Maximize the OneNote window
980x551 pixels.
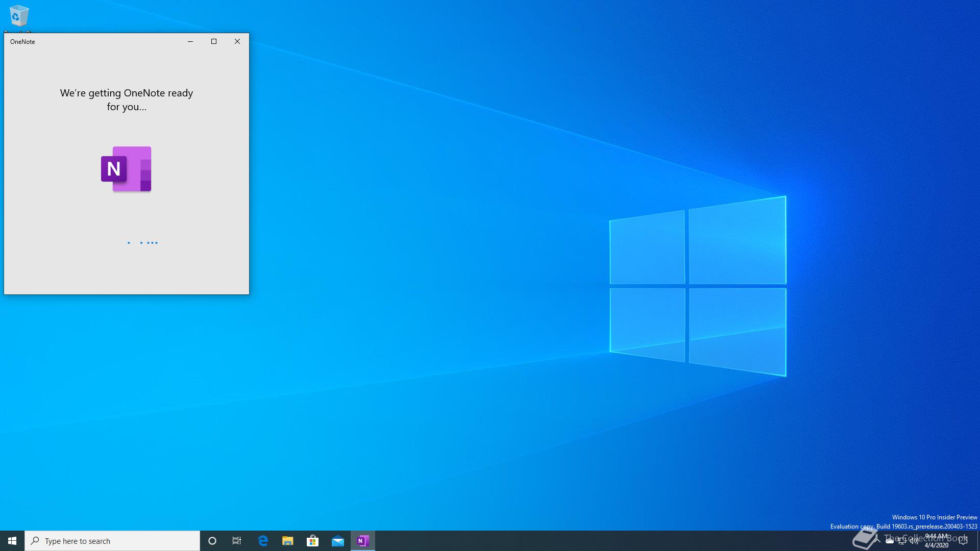(x=214, y=42)
